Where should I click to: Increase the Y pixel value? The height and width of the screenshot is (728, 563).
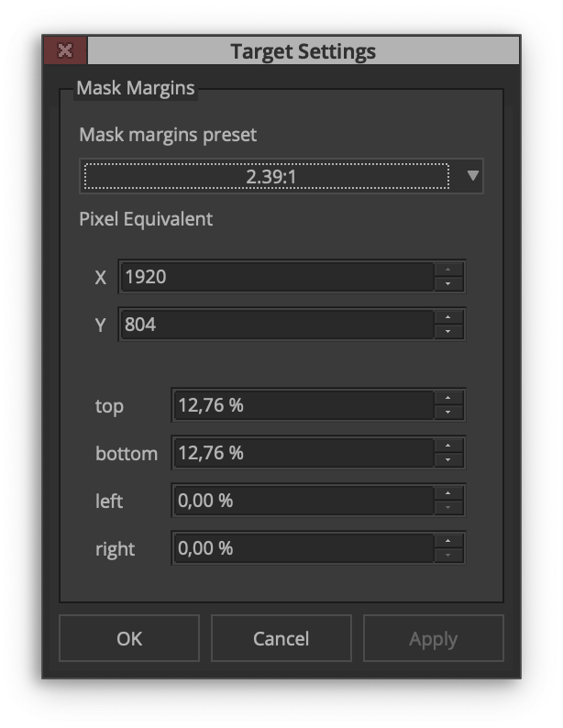pyautogui.click(x=447, y=317)
